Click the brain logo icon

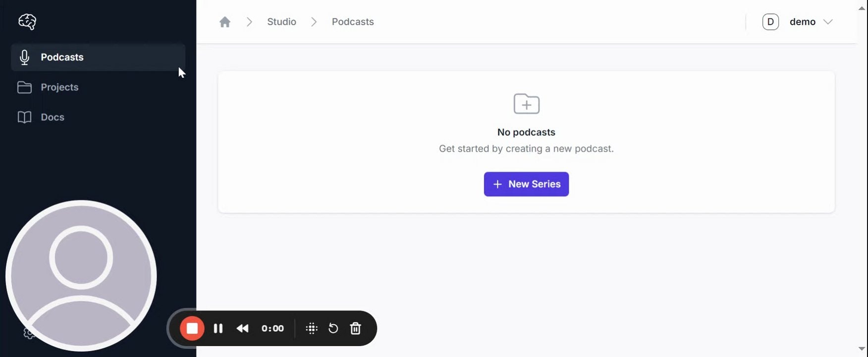[x=27, y=21]
